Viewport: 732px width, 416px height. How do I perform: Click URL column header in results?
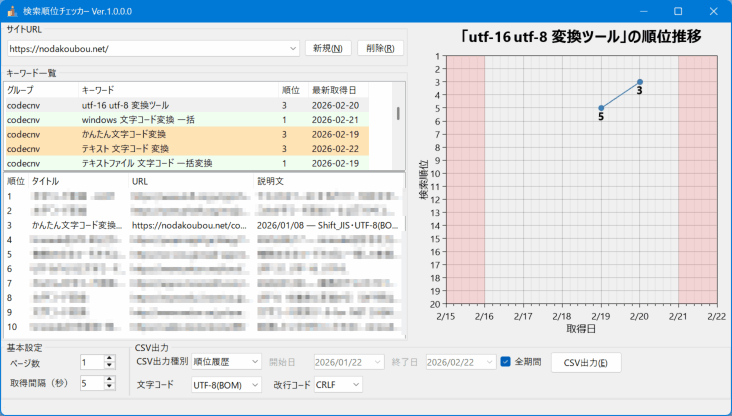click(191, 181)
